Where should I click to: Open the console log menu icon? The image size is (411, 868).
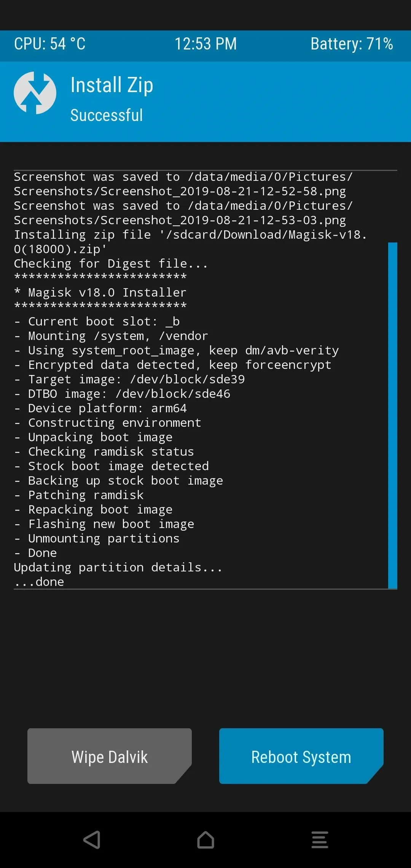320,840
